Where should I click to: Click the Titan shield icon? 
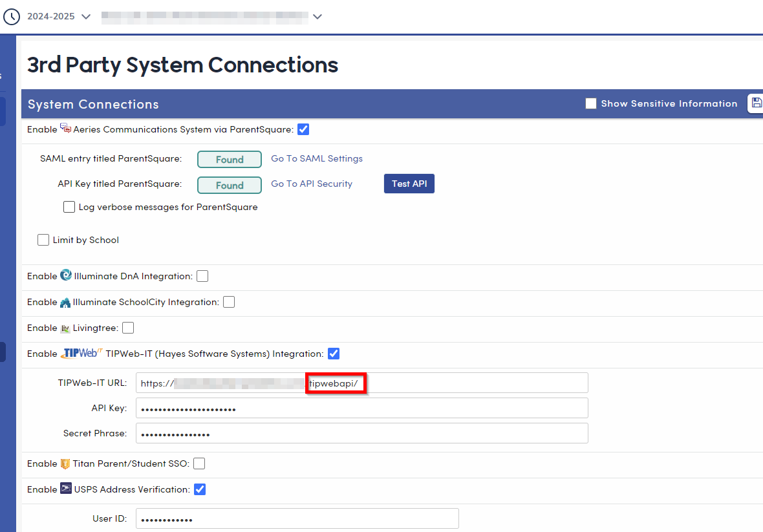[x=65, y=464]
